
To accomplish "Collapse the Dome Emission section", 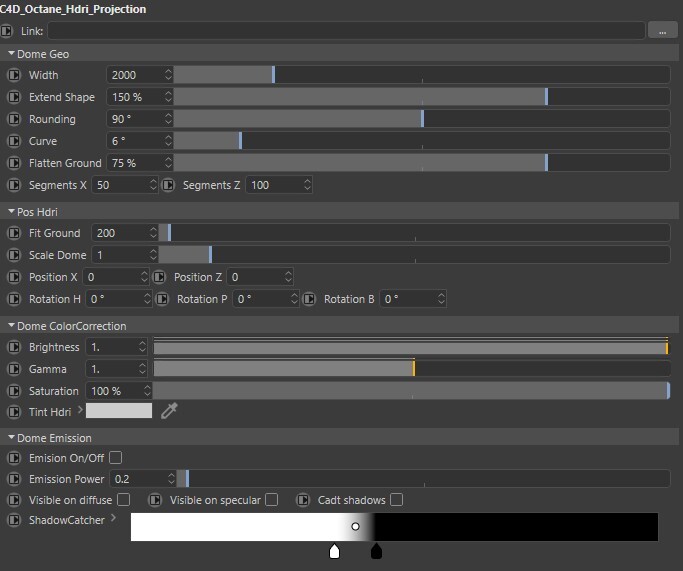I will [x=11, y=437].
